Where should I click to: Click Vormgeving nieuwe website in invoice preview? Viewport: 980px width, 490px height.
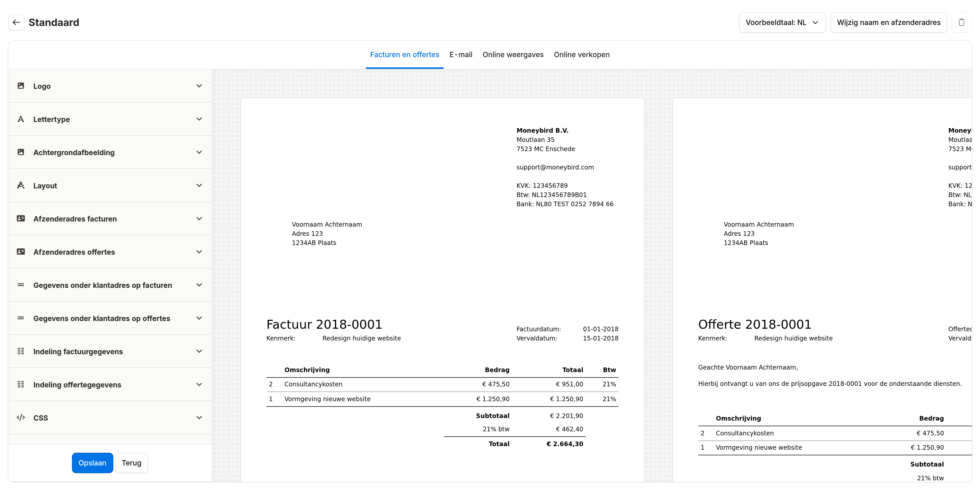click(327, 399)
